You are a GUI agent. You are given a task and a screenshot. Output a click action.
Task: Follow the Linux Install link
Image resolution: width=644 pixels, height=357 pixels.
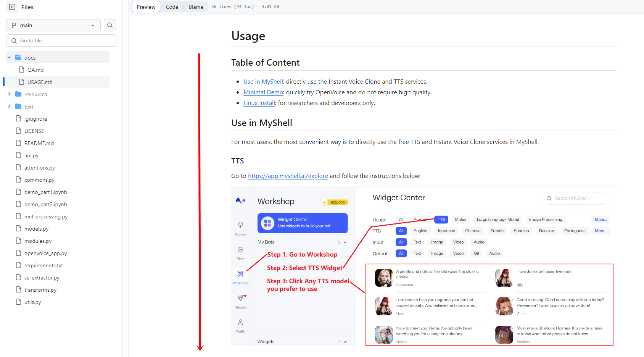(259, 103)
